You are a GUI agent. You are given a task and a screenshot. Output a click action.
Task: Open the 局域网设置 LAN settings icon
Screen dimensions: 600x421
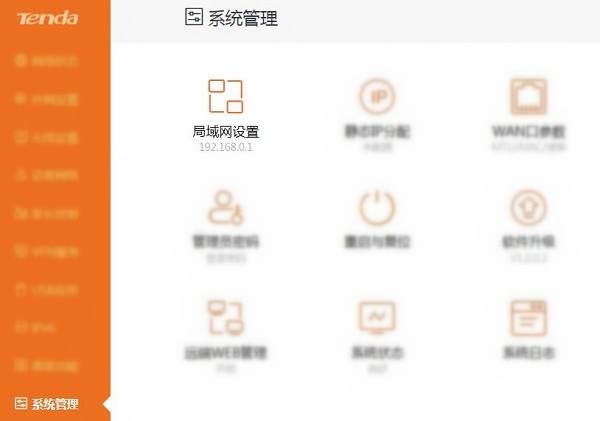coord(226,96)
